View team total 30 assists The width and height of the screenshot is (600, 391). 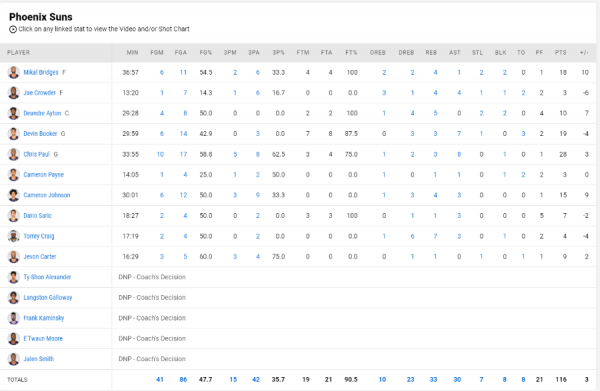(x=457, y=380)
